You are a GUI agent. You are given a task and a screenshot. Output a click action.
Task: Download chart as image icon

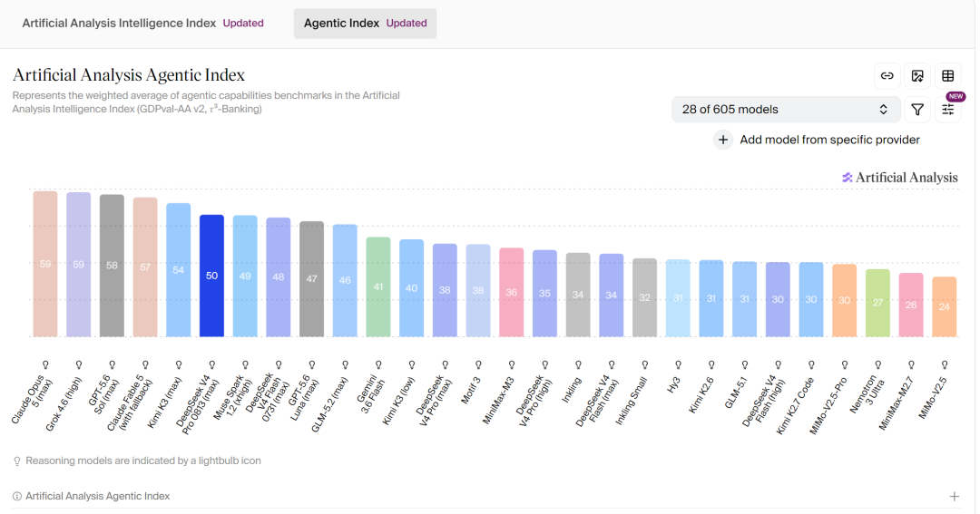917,75
